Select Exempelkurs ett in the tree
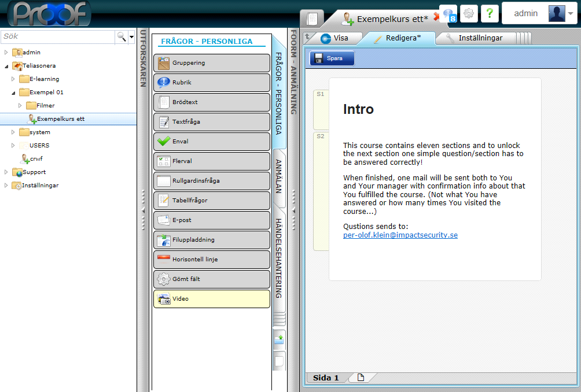Screen dimensions: 581x392 [60, 119]
